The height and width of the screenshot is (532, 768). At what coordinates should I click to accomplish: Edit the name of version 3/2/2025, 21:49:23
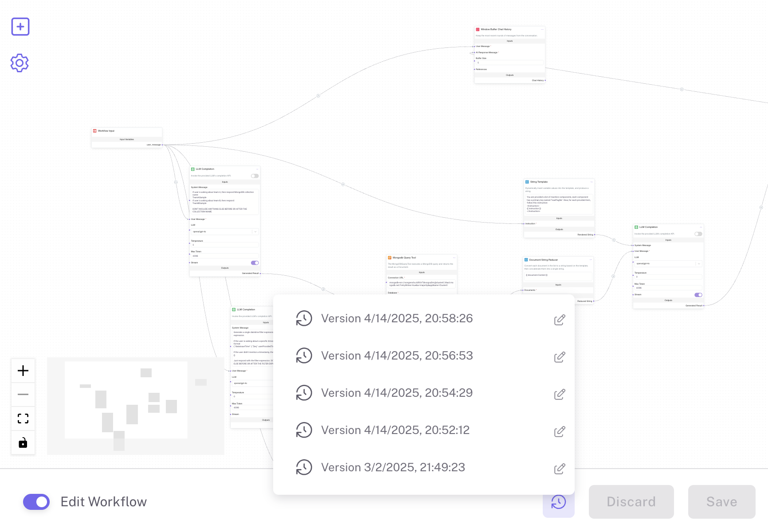[x=560, y=469]
